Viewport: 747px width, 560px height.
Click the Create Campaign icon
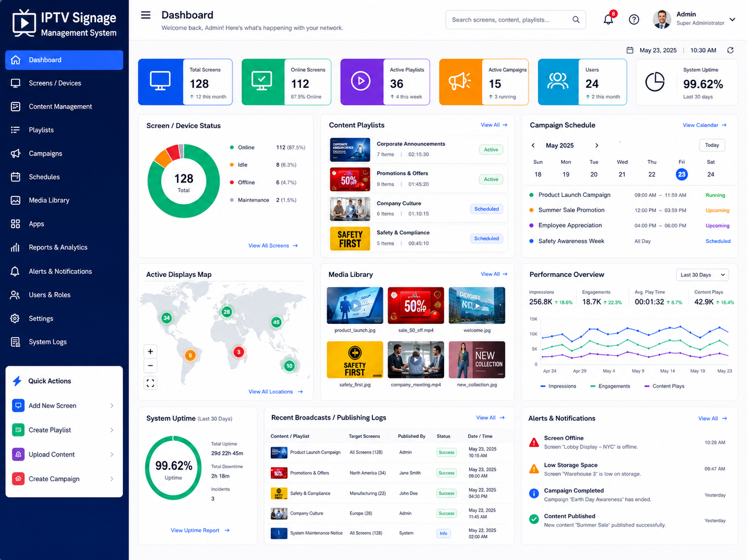click(19, 479)
